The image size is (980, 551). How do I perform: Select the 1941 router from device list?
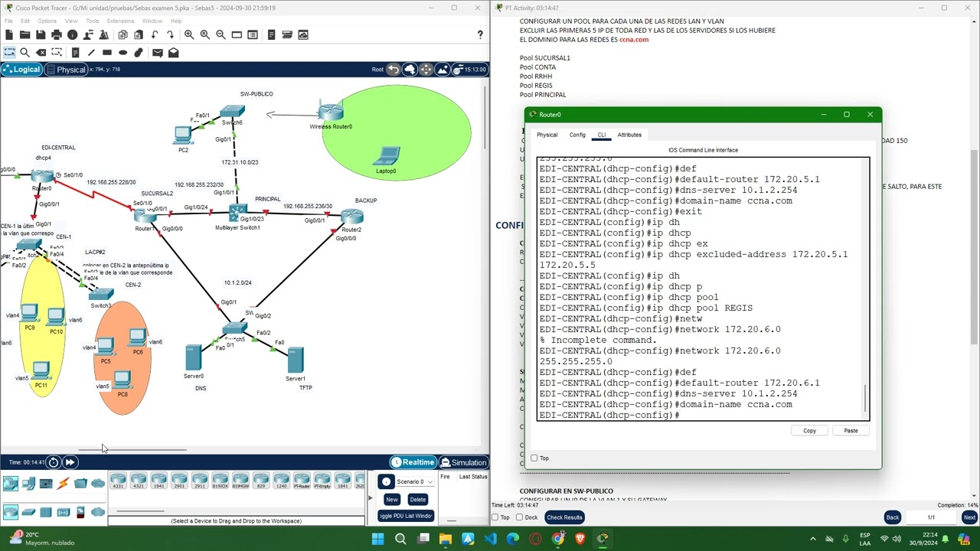pyautogui.click(x=158, y=481)
